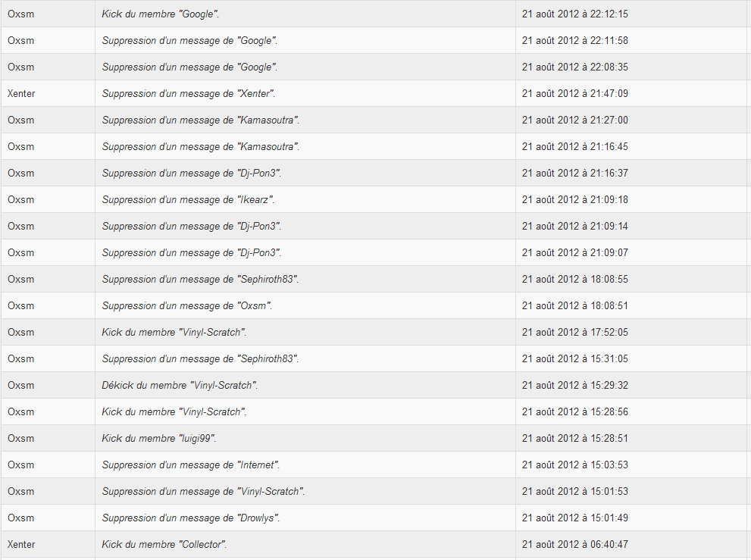Click the 'Suppression d'un message de "Internet"' entry

pos(191,465)
